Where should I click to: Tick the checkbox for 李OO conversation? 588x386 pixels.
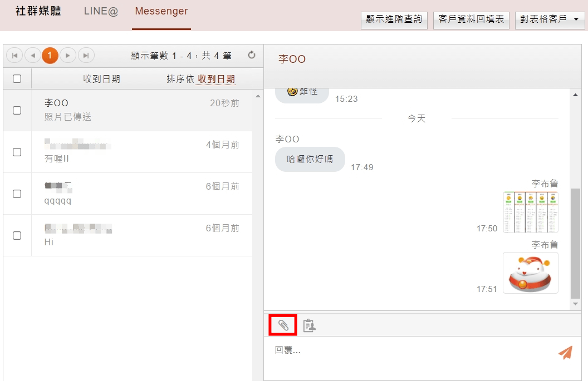17,110
